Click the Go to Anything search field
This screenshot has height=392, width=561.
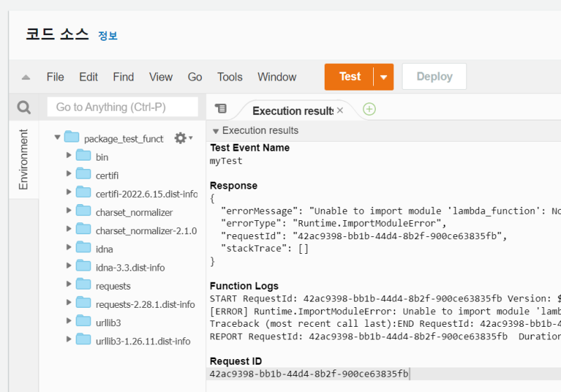point(122,107)
